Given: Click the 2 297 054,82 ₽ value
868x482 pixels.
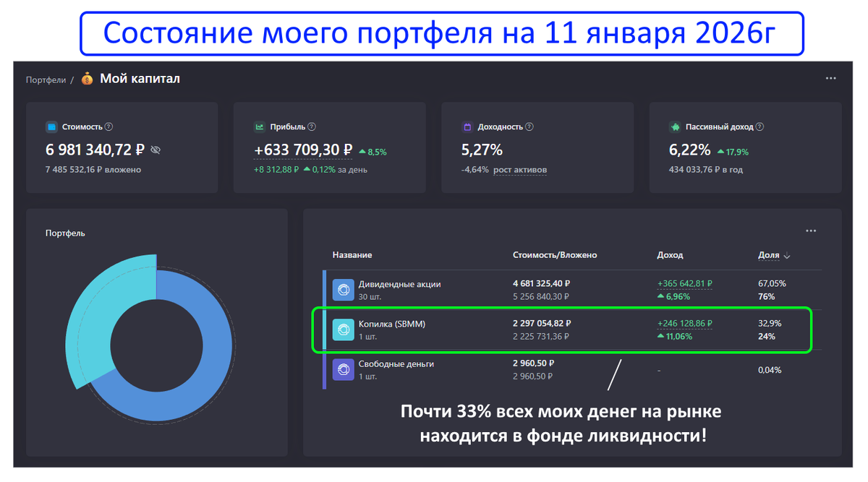Looking at the screenshot, I should (x=542, y=324).
